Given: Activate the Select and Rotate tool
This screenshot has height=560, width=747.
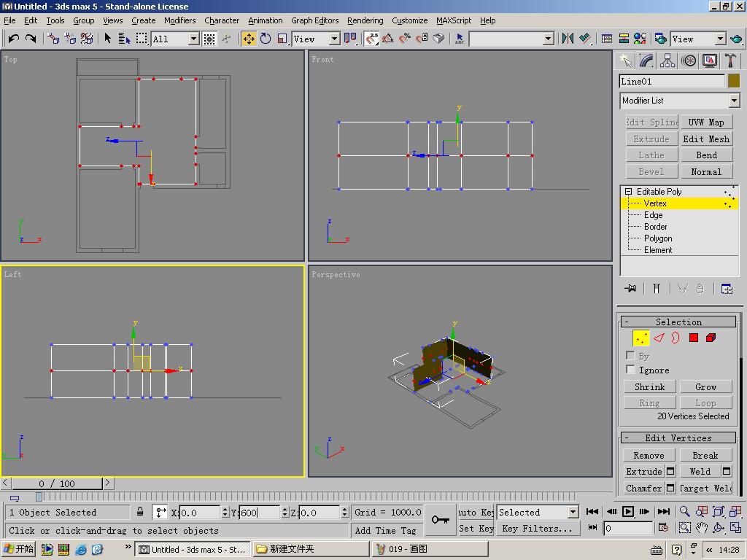Looking at the screenshot, I should (266, 39).
